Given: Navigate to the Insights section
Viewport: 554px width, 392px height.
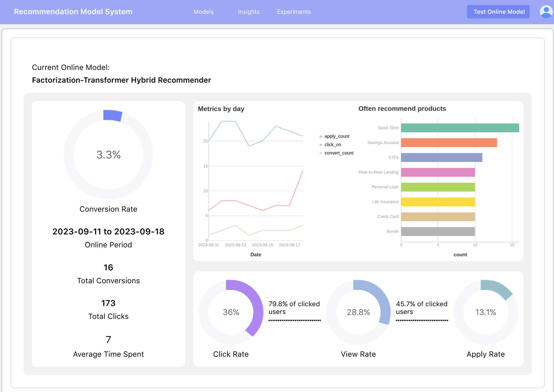Looking at the screenshot, I should [249, 12].
